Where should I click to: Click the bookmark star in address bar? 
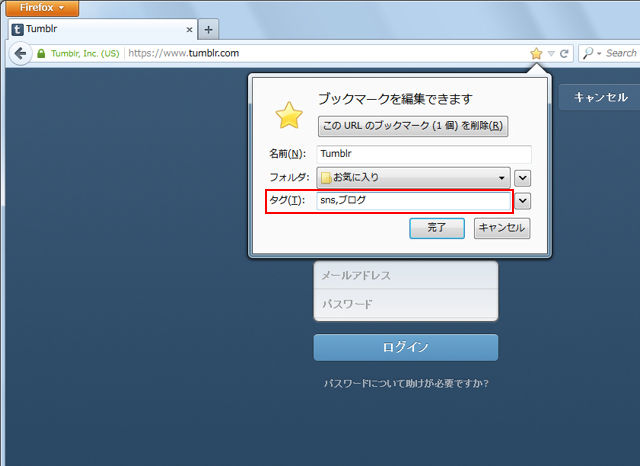[x=536, y=53]
